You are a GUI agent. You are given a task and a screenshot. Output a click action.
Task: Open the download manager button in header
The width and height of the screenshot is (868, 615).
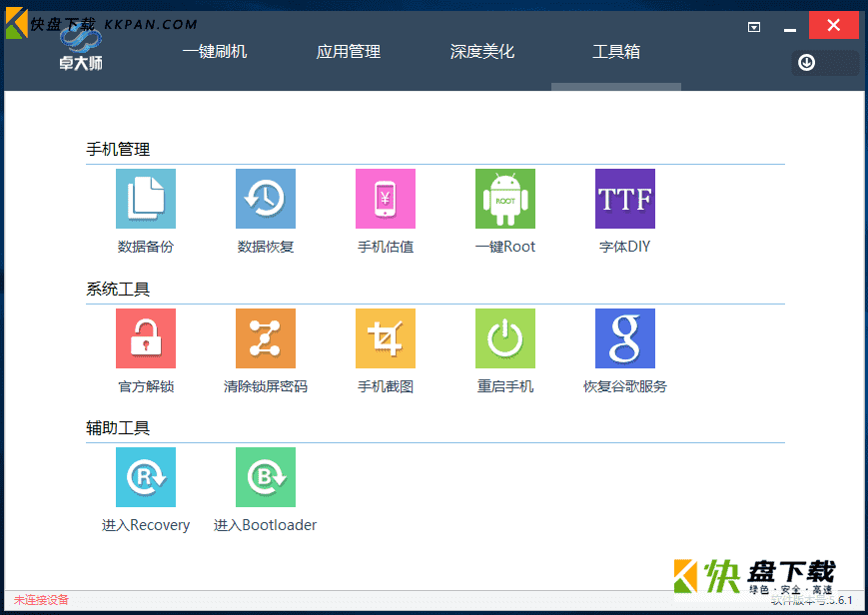[825, 63]
